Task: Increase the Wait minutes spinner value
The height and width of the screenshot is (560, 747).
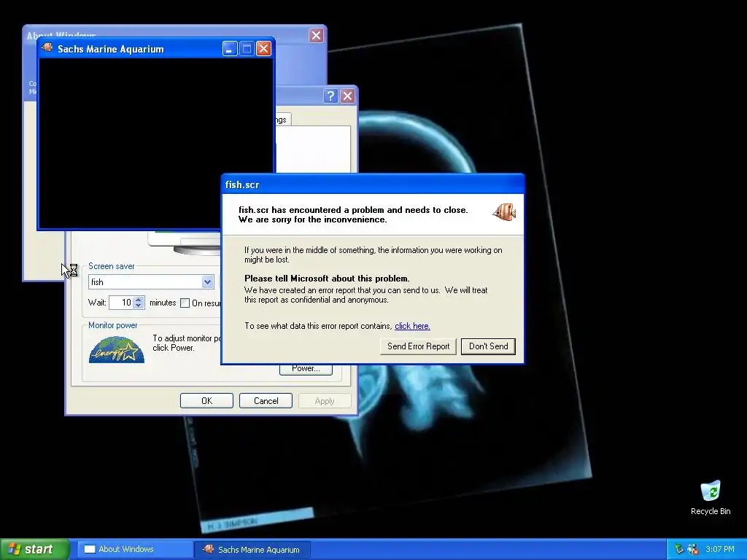Action: (x=139, y=300)
